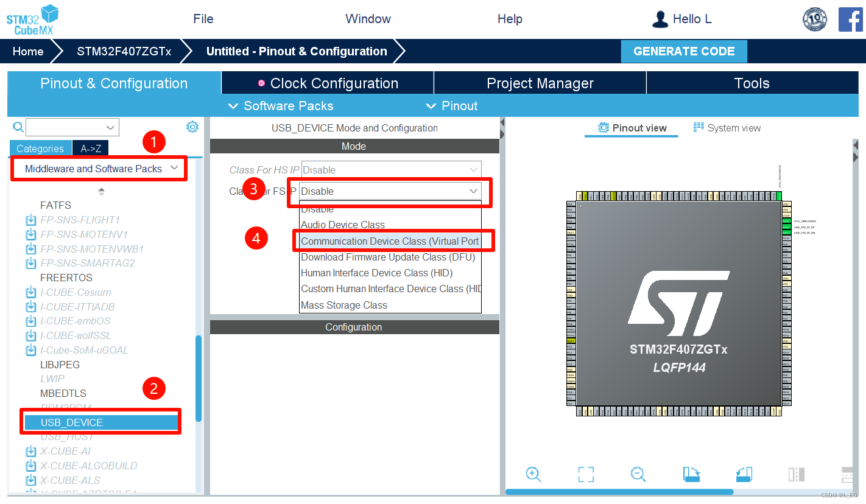Click the download icon next to FP-SNS-FLIGHT1
This screenshot has height=504, width=866.
pyautogui.click(x=31, y=220)
